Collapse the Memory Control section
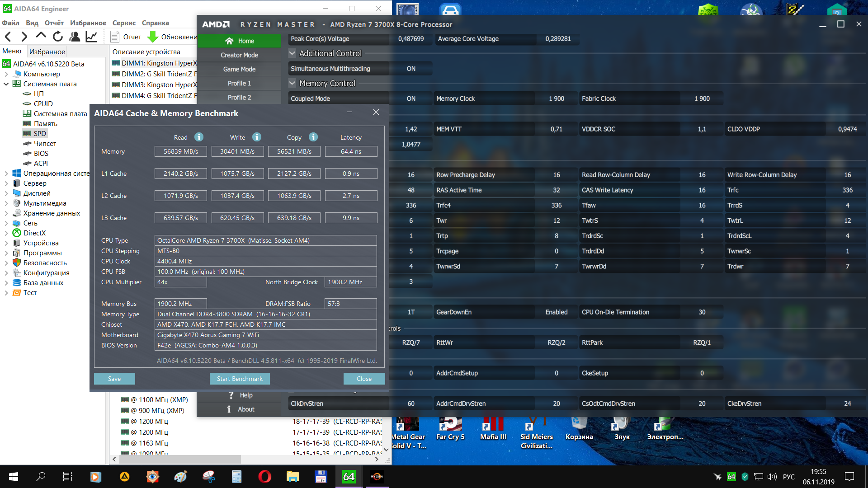 pos(292,83)
